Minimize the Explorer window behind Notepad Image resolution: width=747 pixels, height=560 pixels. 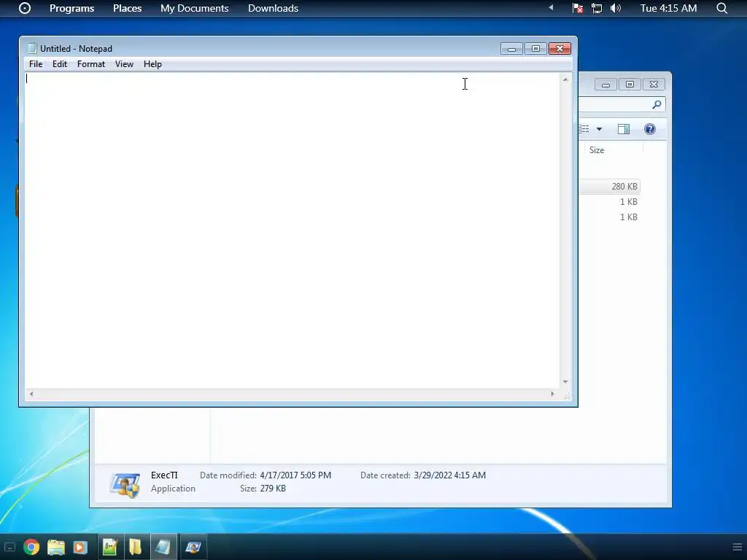(606, 85)
